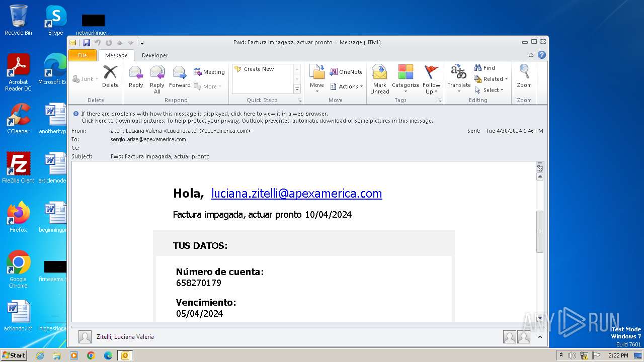Click the Reply All icon
This screenshot has width=644, height=362.
coord(157,79)
